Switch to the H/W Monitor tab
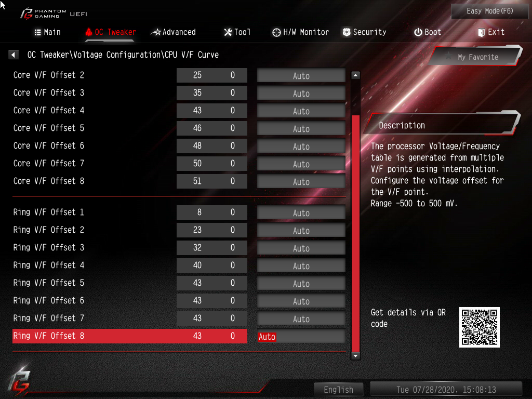 [301, 32]
